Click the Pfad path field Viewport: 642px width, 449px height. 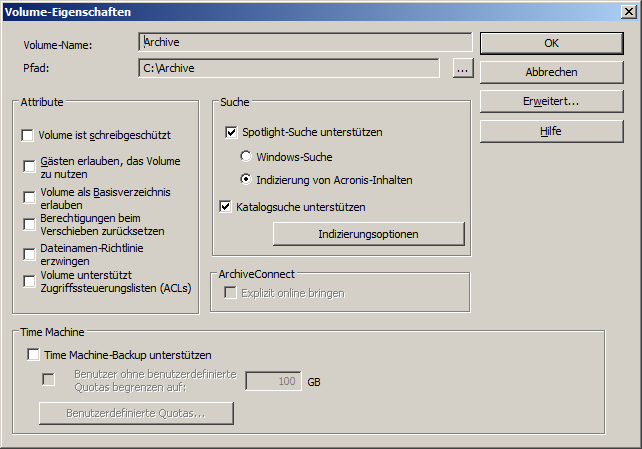click(x=288, y=68)
